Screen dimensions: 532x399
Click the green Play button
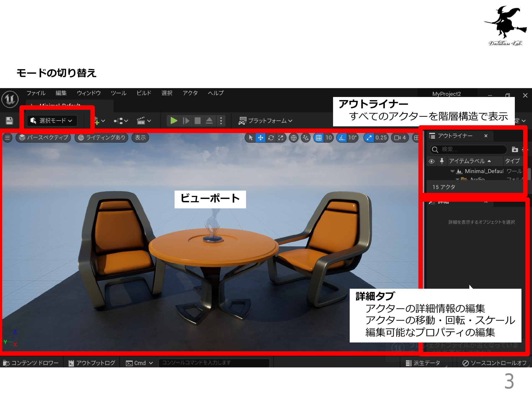pos(174,121)
